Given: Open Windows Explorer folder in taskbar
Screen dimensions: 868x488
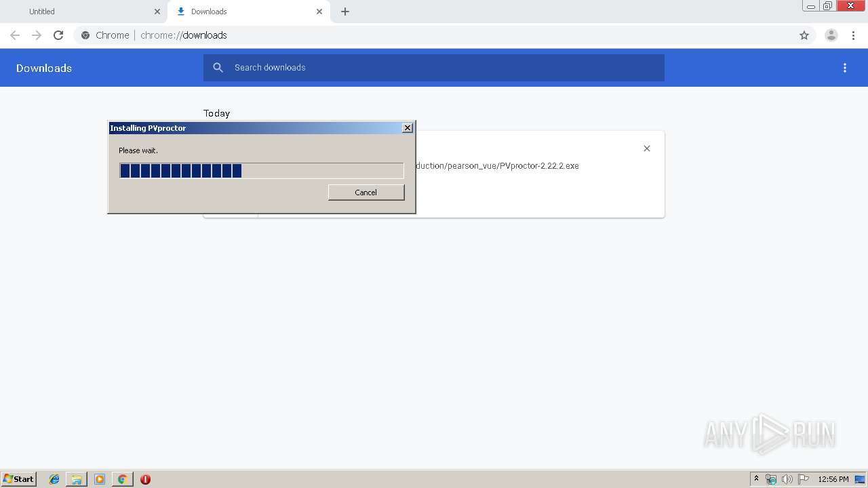Looking at the screenshot, I should (77, 479).
